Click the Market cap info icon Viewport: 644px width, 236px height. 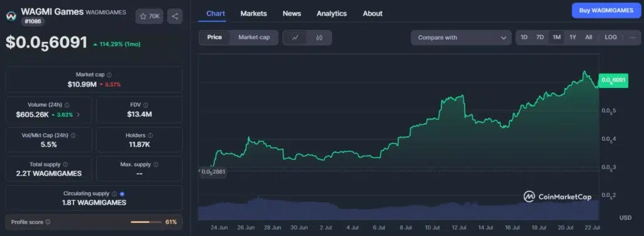pyautogui.click(x=109, y=75)
